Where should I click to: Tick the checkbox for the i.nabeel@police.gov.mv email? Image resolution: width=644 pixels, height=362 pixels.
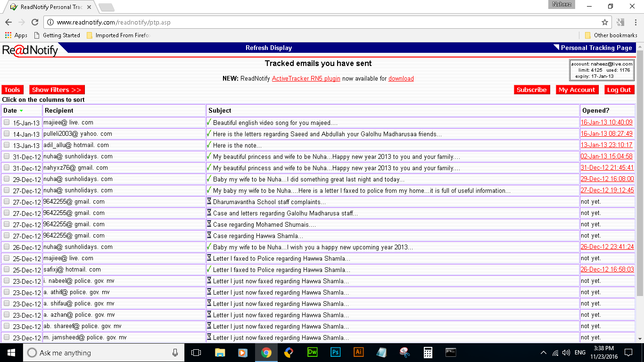tap(7, 280)
